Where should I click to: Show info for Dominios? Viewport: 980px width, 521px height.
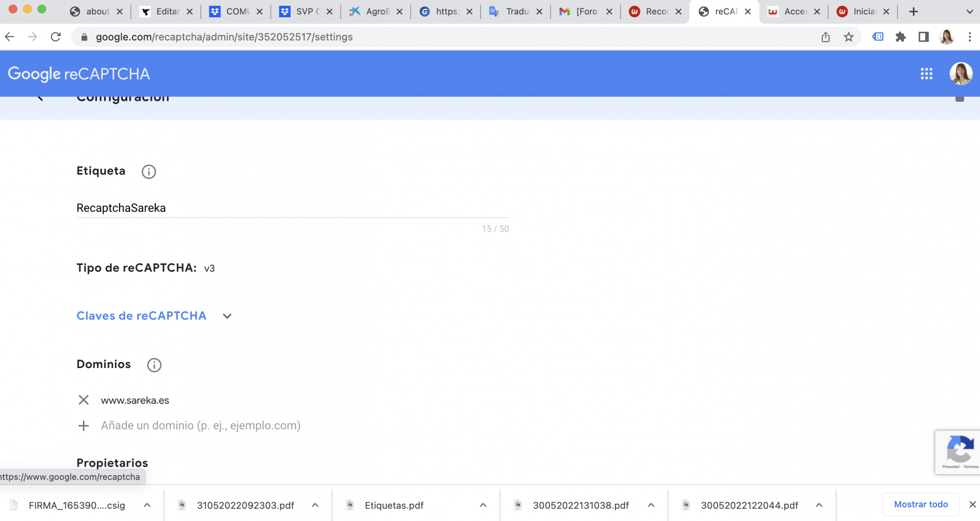click(x=154, y=365)
